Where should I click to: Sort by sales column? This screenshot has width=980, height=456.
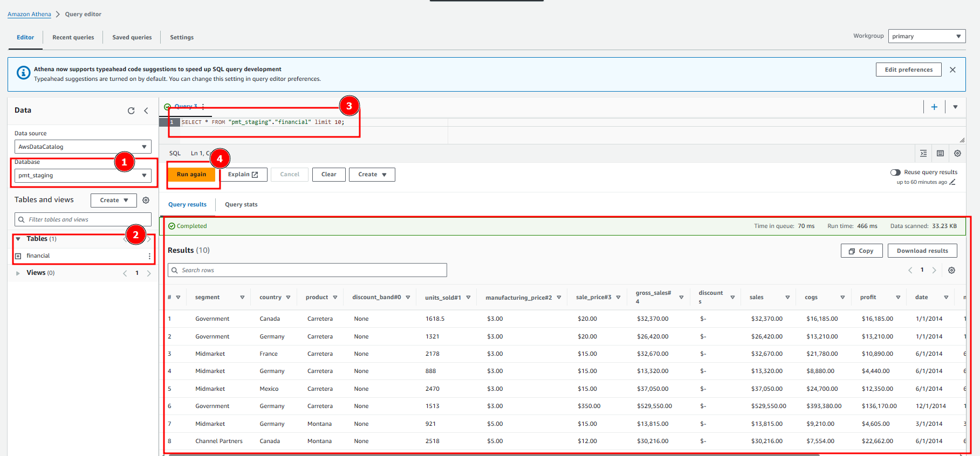787,298
